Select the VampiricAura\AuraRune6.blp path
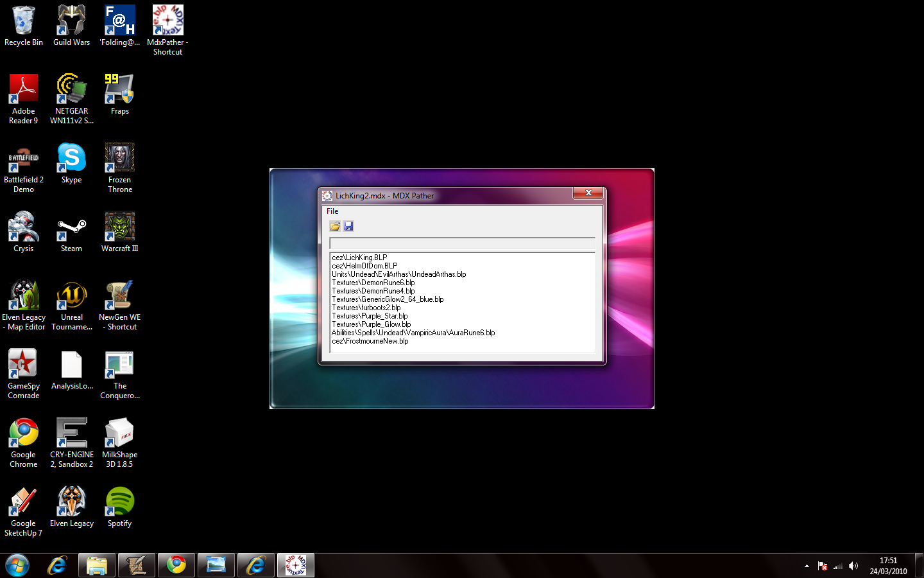Viewport: 924px width, 578px height. tap(413, 333)
